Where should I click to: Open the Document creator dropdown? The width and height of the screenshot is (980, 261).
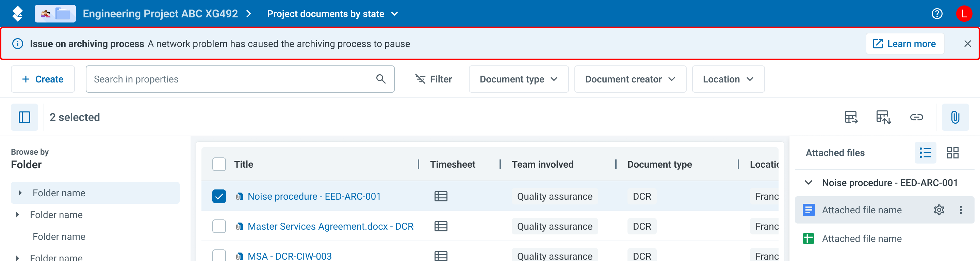click(x=630, y=79)
